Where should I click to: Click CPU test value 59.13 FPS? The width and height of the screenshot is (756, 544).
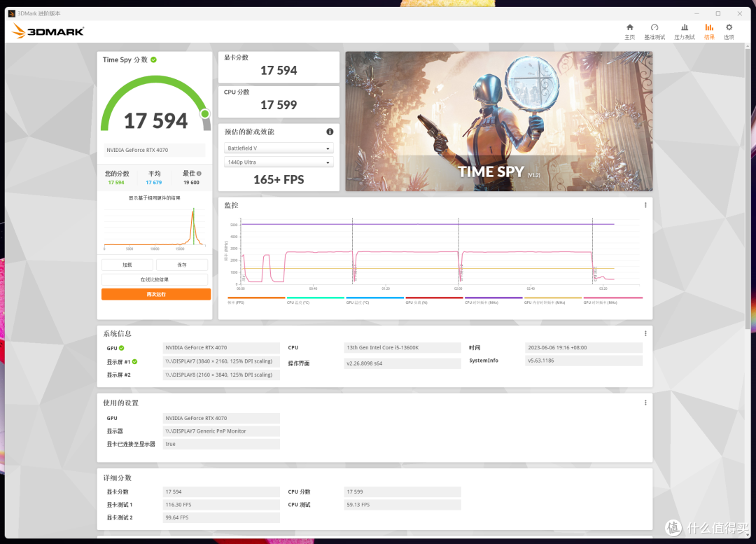tap(402, 505)
